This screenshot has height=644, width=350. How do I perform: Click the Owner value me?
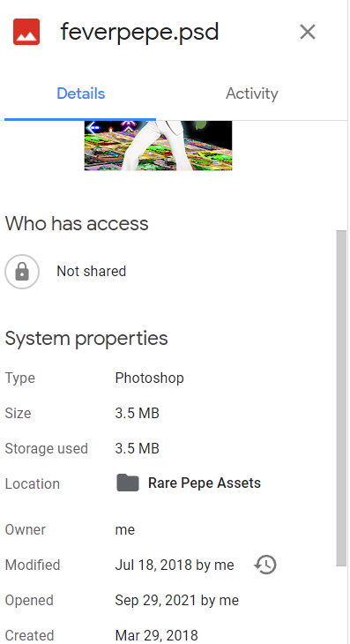124,530
